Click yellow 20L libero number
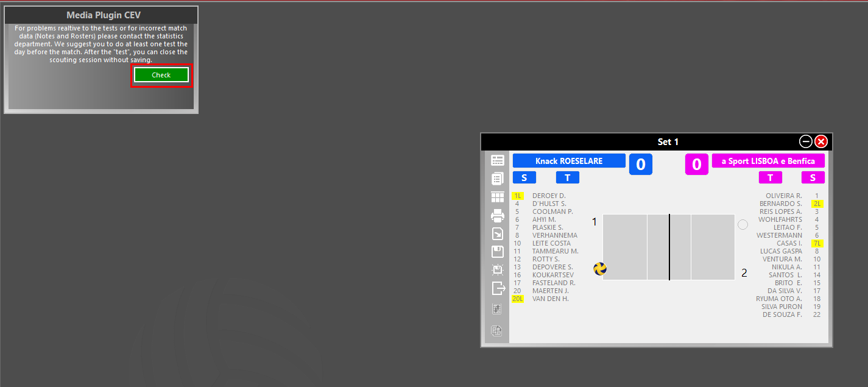 (517, 299)
